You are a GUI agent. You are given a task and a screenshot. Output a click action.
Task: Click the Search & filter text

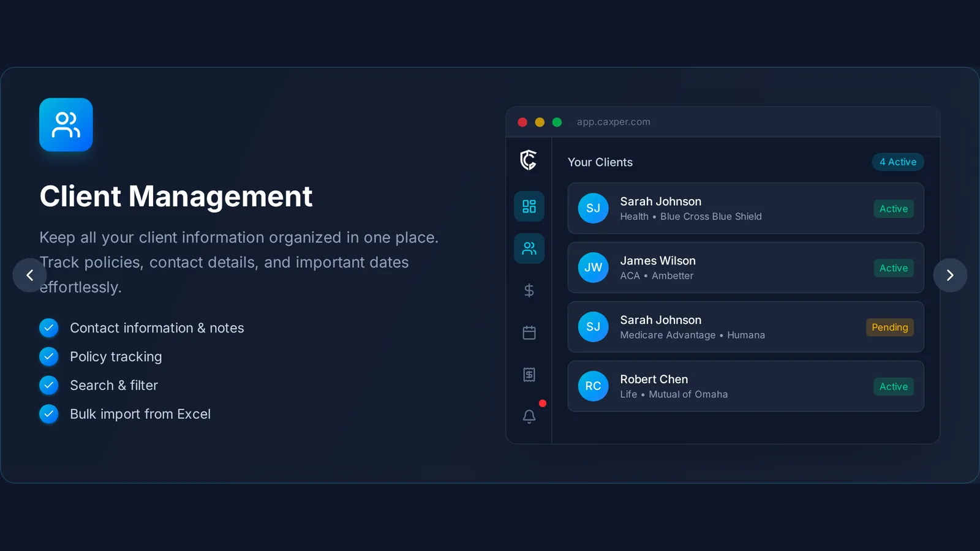tap(114, 386)
